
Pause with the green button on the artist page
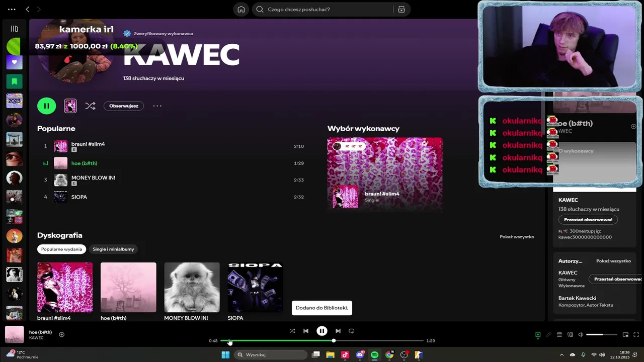click(46, 106)
